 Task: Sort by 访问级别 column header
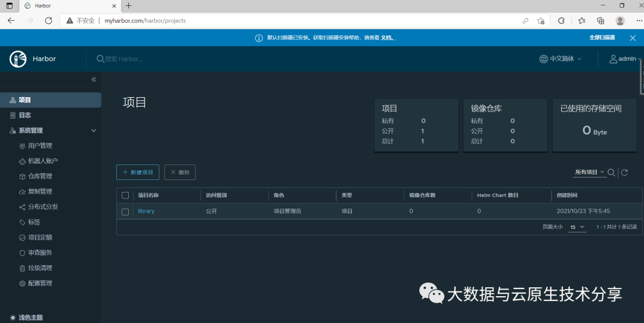click(216, 195)
